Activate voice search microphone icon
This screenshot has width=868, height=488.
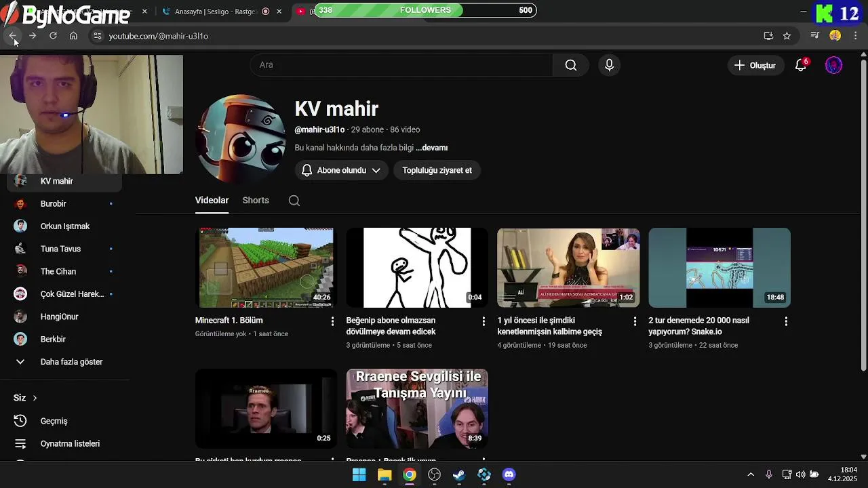[609, 65]
